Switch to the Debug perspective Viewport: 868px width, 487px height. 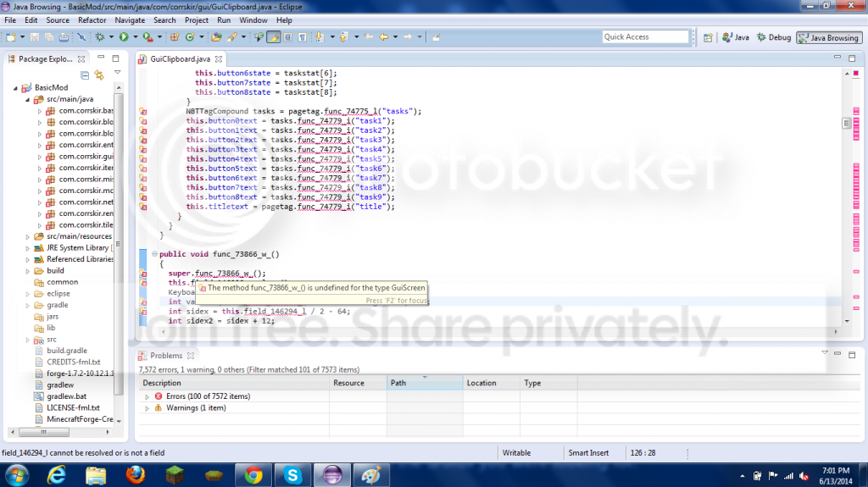point(773,37)
